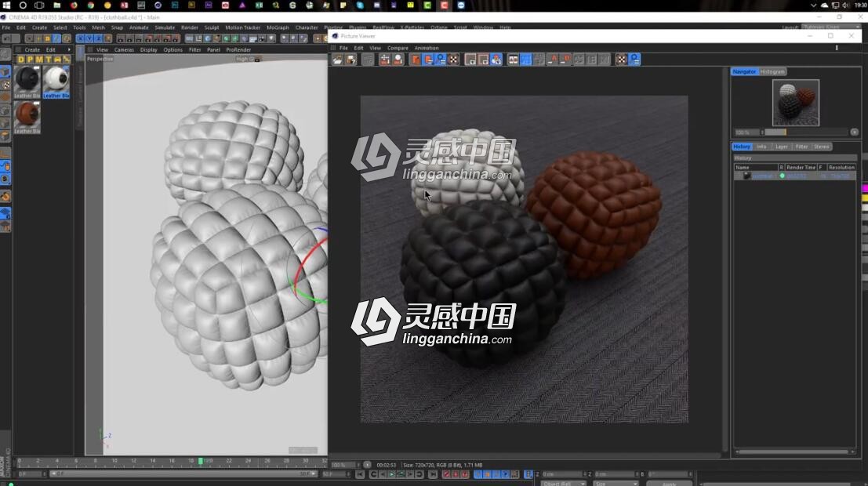Click the Cube primitive icon in main toolbar
Viewport: 868px width, 486px height.
coord(189,38)
